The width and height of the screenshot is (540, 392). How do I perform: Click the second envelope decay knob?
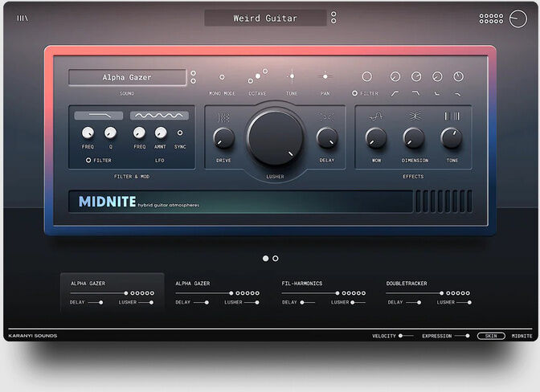[x=416, y=76]
